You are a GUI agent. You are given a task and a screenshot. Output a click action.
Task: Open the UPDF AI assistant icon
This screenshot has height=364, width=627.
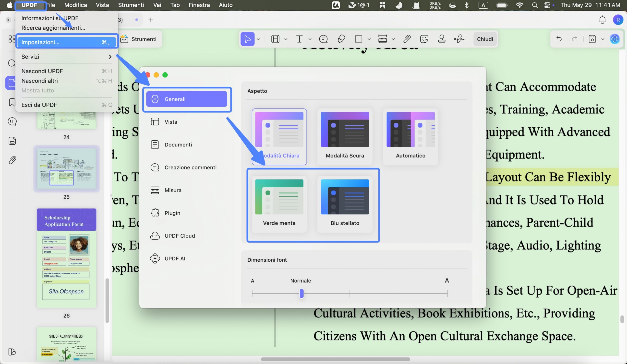tap(615, 39)
